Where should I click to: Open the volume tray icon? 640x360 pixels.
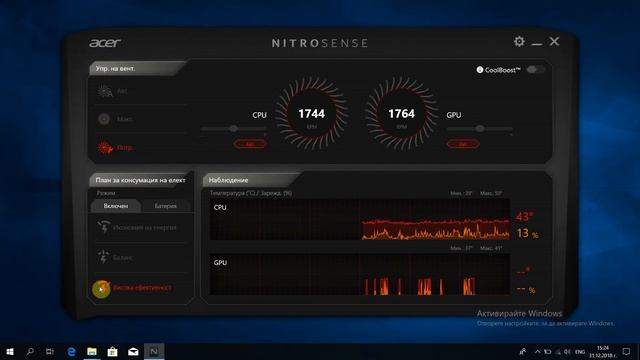pyautogui.click(x=567, y=351)
